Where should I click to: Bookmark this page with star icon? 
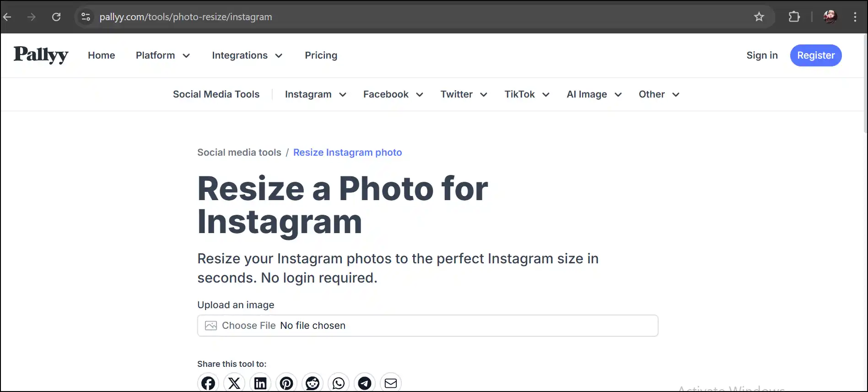(759, 17)
